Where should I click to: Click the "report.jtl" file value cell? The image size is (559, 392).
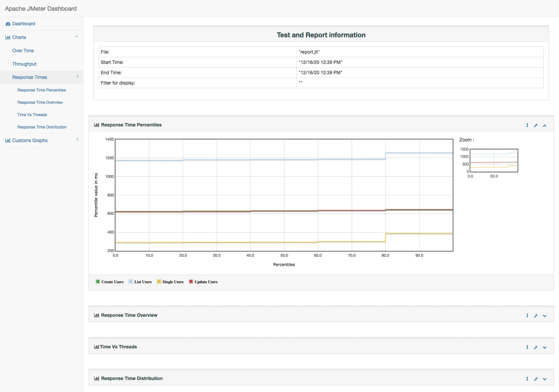click(x=420, y=52)
